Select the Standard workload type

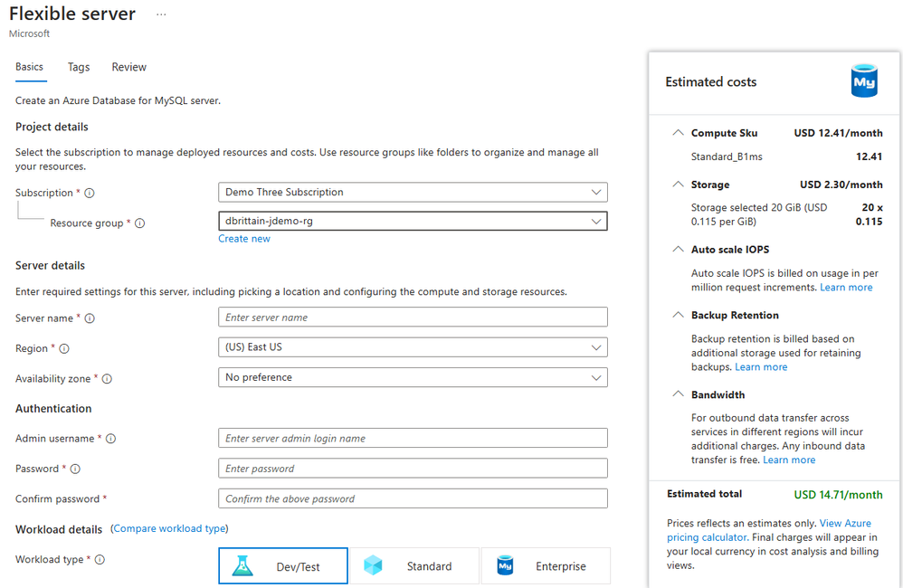414,566
